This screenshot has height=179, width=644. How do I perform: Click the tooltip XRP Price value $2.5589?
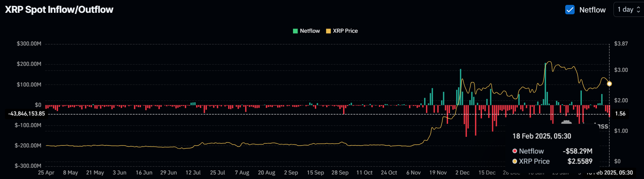click(580, 161)
